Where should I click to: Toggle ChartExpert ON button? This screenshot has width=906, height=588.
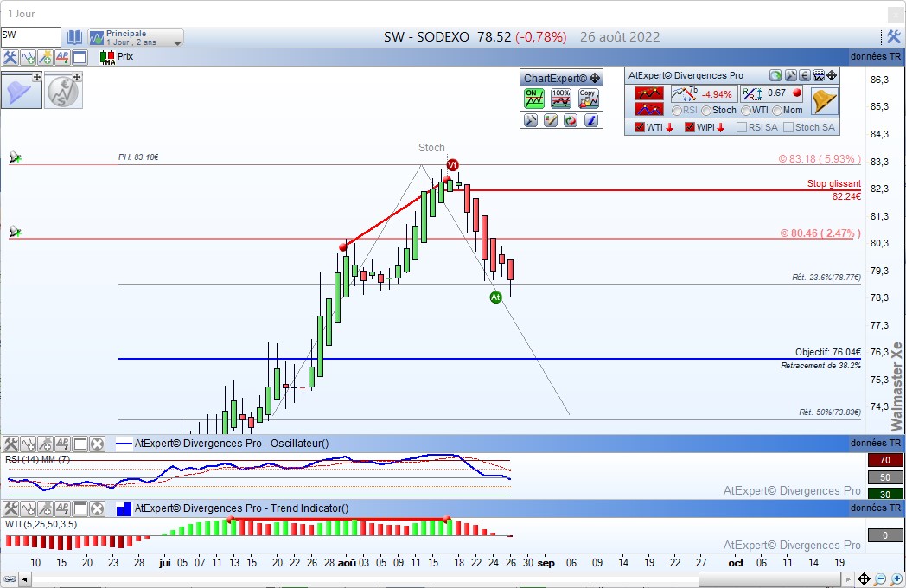coord(533,99)
